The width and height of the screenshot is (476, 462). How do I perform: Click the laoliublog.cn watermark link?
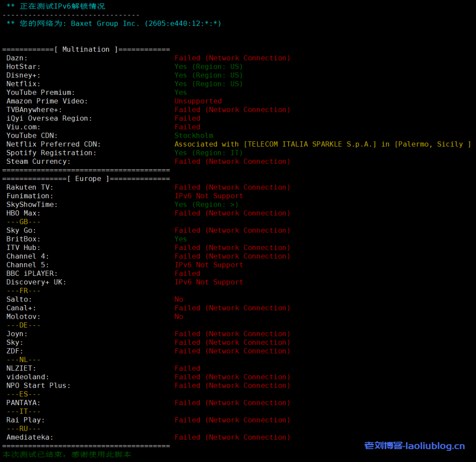[x=414, y=446]
